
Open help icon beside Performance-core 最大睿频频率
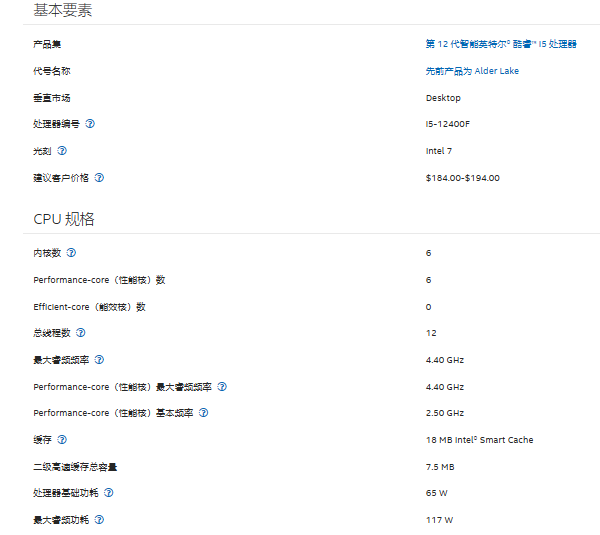[222, 387]
